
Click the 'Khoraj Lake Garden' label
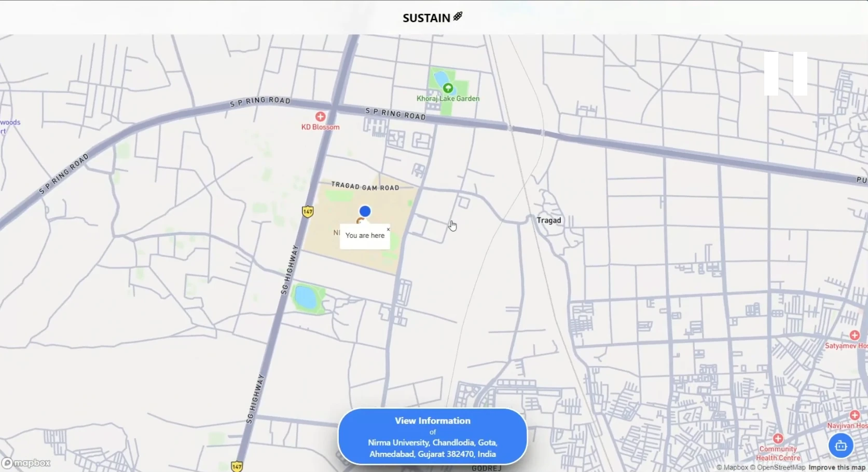coord(448,99)
